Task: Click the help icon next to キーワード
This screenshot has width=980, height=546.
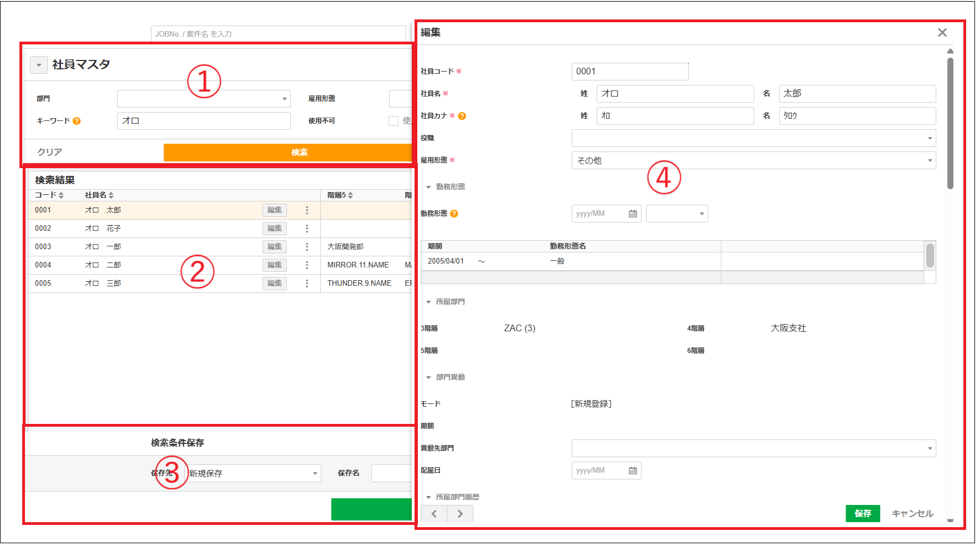Action: (77, 121)
